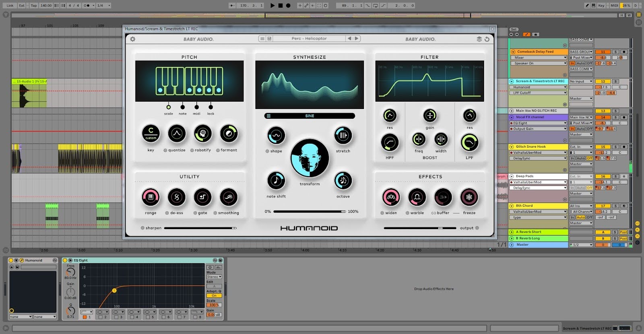Save preset with the floppy icon

(269, 39)
